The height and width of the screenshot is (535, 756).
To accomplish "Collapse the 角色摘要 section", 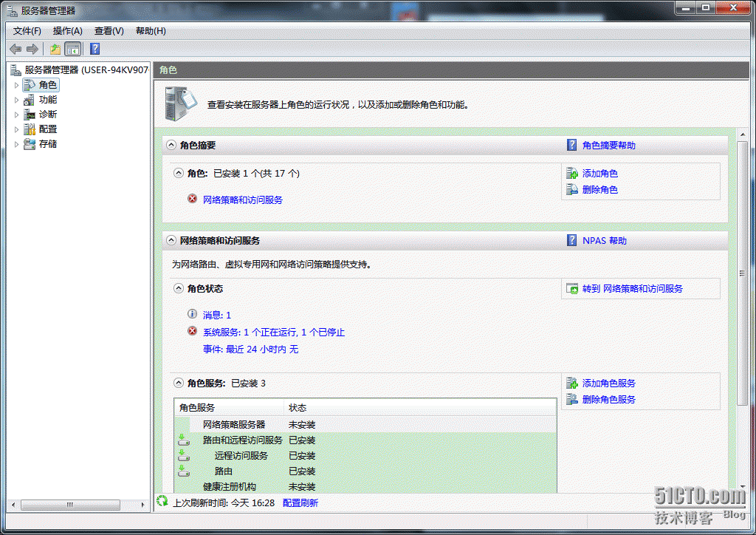I will (x=171, y=146).
